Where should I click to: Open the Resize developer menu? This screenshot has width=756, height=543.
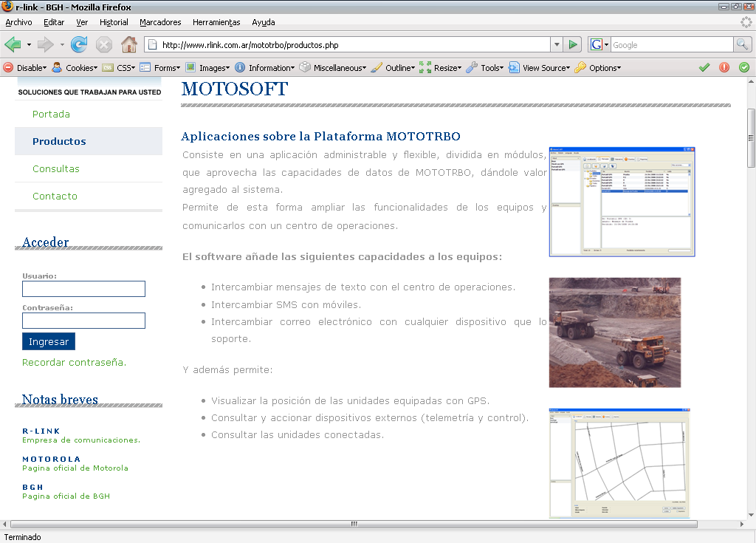click(441, 67)
